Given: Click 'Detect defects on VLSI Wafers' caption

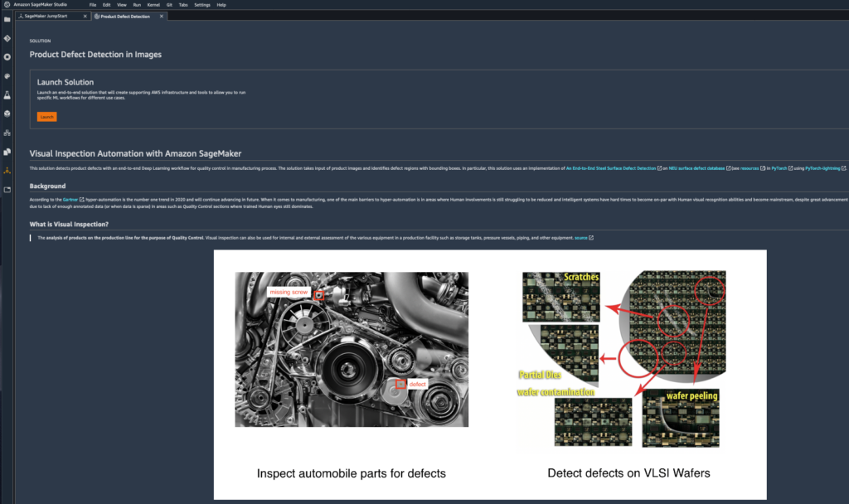Looking at the screenshot, I should click(628, 473).
